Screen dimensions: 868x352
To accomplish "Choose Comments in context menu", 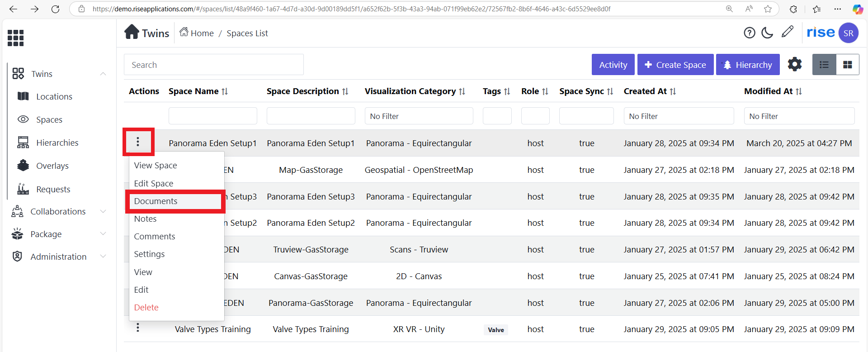I will coord(155,236).
